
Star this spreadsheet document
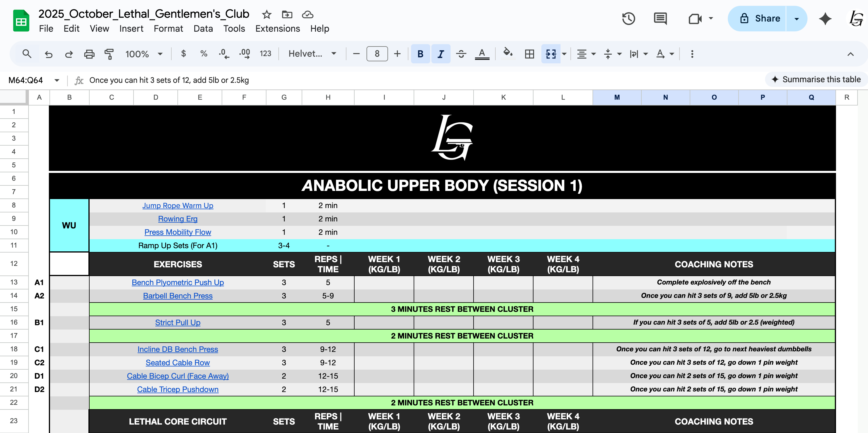click(266, 15)
